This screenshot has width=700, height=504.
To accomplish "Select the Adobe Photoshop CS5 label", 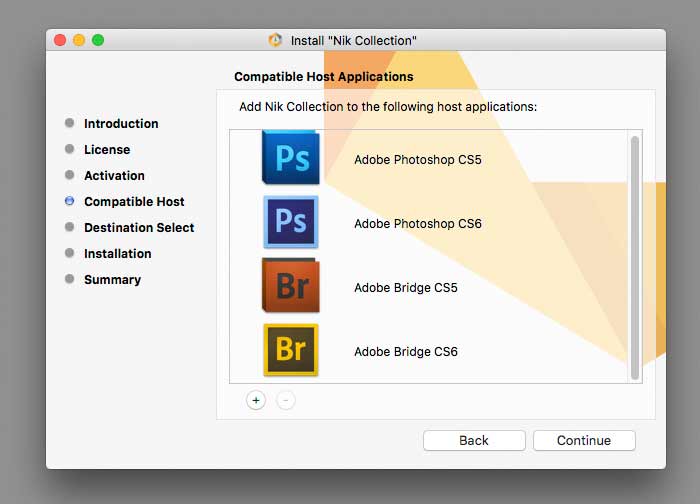I will 418,160.
